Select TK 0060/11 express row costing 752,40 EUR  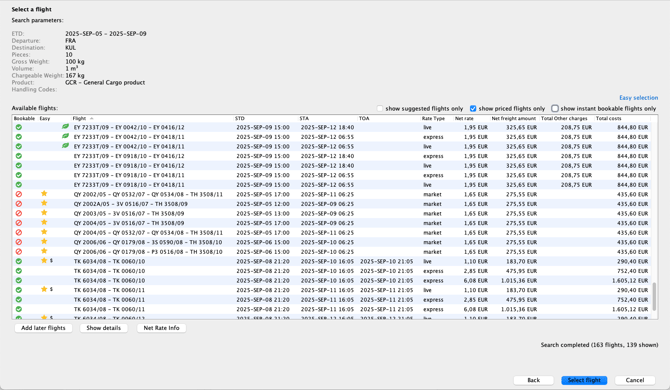tap(332, 299)
